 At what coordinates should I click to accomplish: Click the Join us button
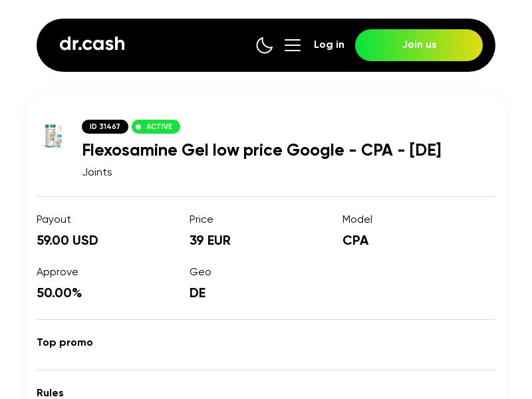coord(419,45)
